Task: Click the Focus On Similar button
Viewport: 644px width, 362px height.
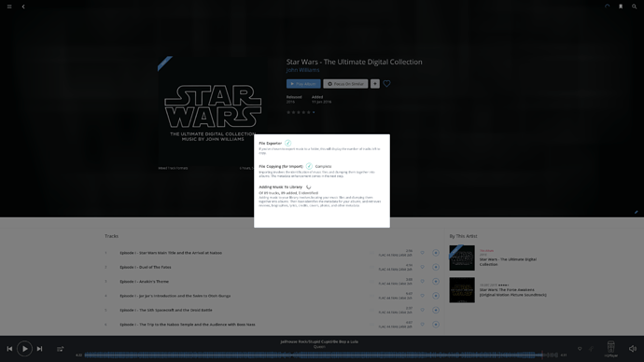Action: [345, 84]
